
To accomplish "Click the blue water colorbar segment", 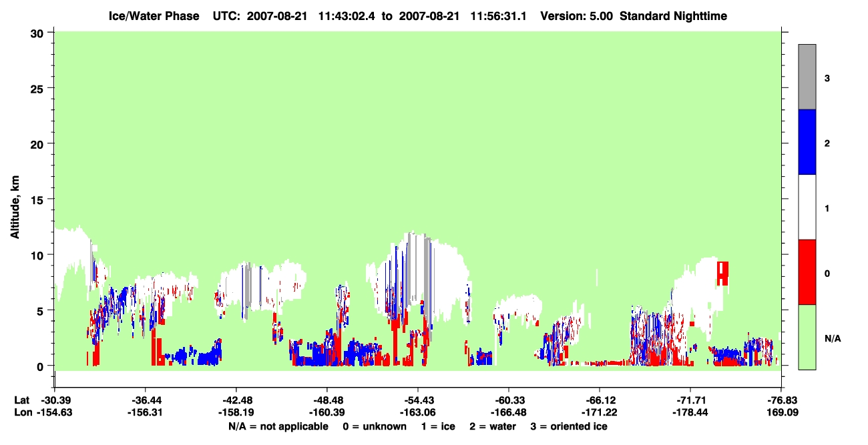I will tap(807, 142).
